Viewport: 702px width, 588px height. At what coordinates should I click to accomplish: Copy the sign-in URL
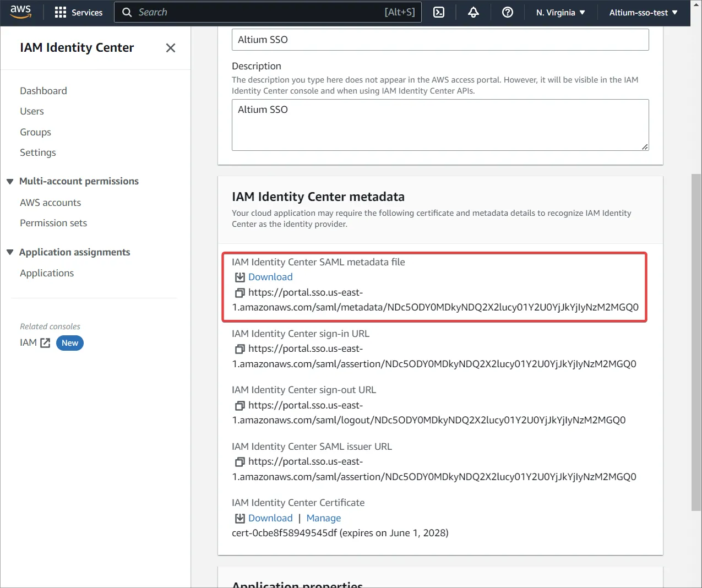[240, 349]
